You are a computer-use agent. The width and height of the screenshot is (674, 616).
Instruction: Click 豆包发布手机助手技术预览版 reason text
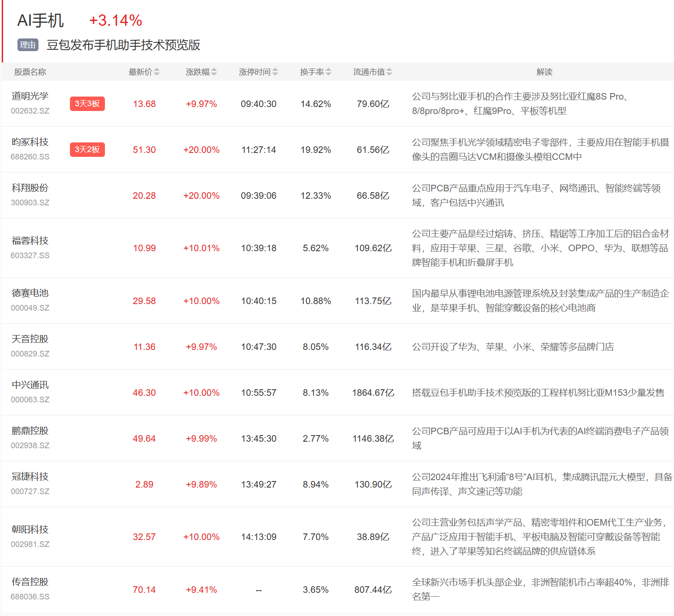coord(123,45)
